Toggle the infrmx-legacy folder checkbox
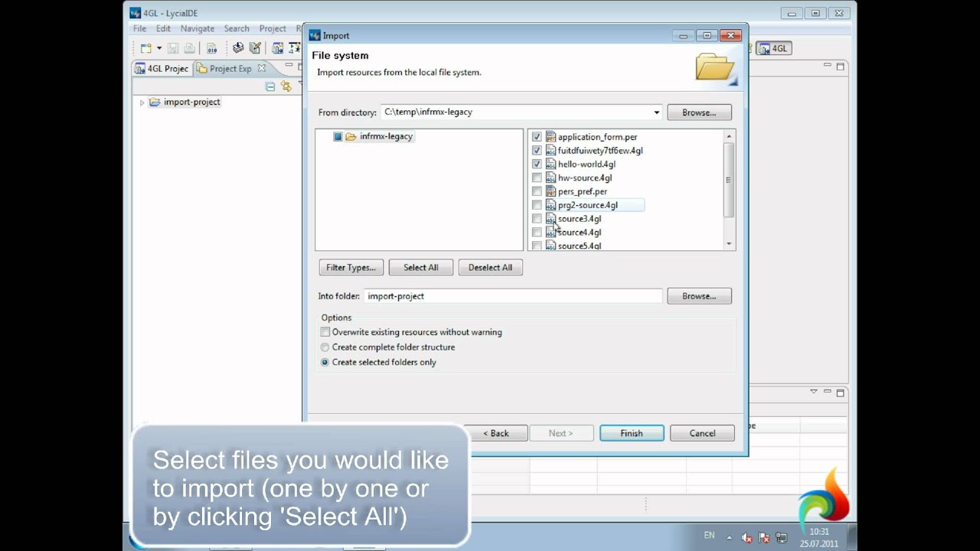 click(338, 136)
